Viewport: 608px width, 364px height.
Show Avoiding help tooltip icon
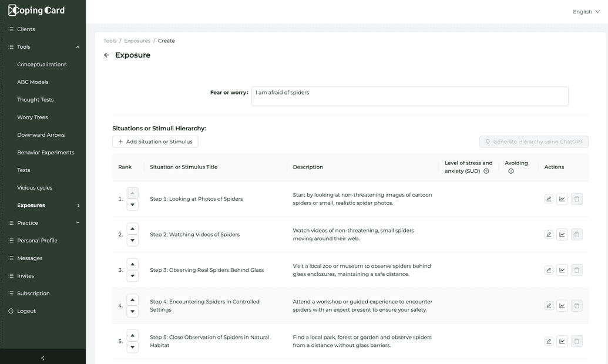point(511,171)
